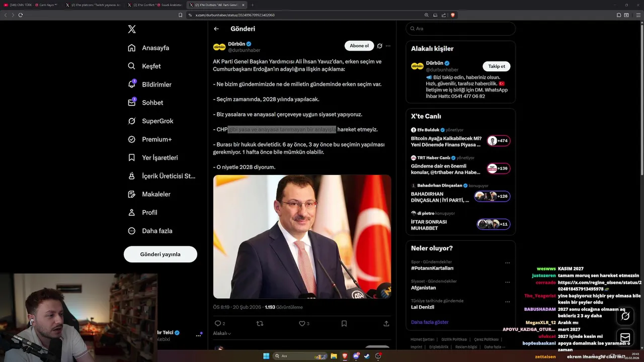Open options for Afganistan trend
The image size is (644, 362).
[507, 282]
